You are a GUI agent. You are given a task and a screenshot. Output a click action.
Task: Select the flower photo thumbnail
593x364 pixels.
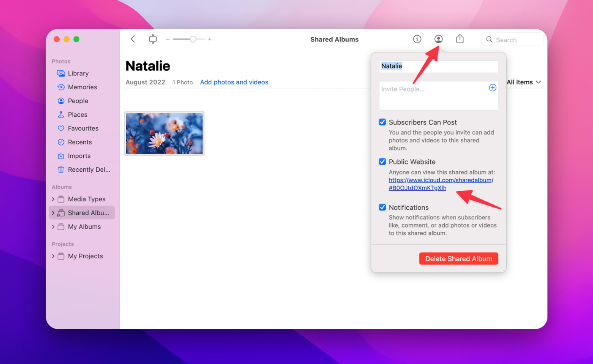164,133
